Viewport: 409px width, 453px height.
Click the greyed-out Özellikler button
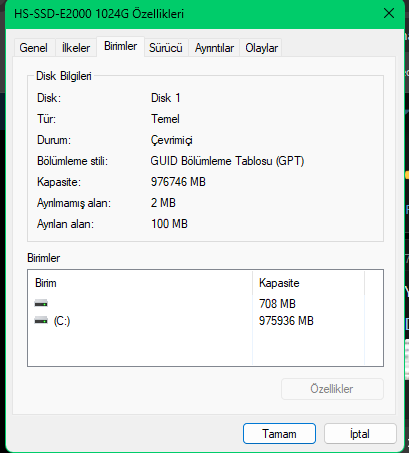click(x=332, y=389)
